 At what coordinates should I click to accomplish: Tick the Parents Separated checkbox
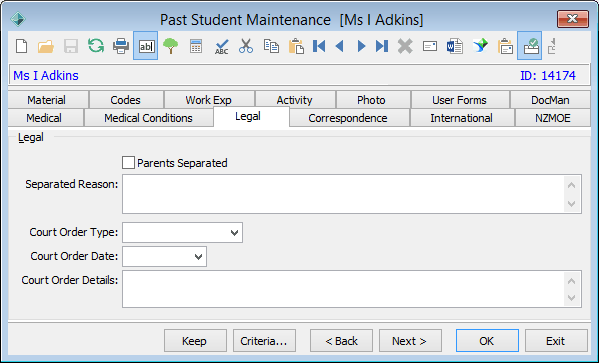[x=128, y=163]
